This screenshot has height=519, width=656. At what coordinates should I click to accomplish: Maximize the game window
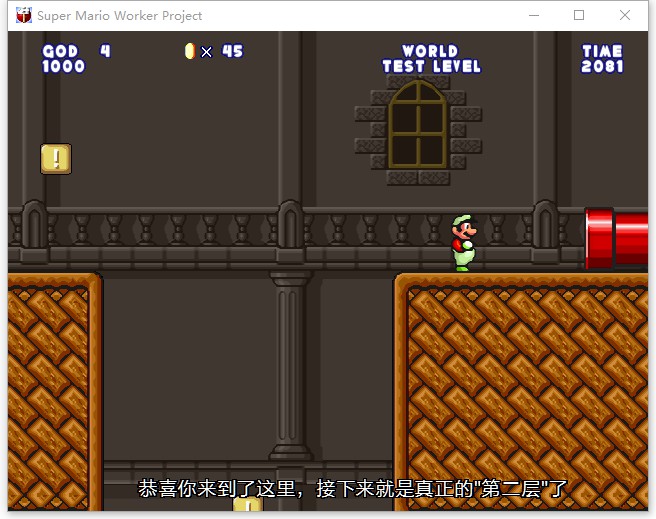579,15
